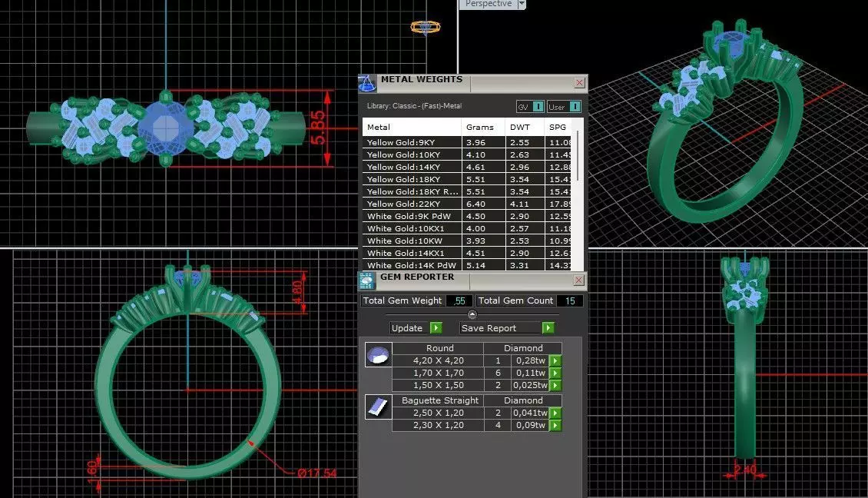Viewport: 868px width, 498px height.
Task: Click the 5.85 dimension label in top view
Action: tap(318, 128)
